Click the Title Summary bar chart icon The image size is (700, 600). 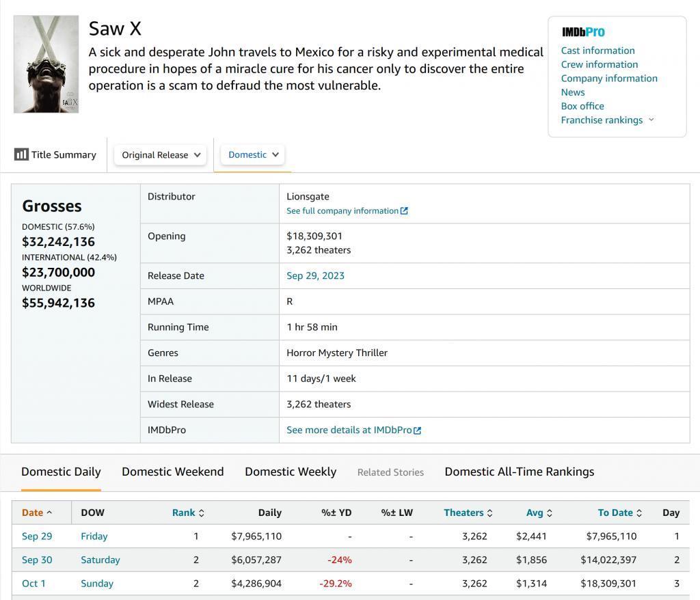[x=21, y=154]
